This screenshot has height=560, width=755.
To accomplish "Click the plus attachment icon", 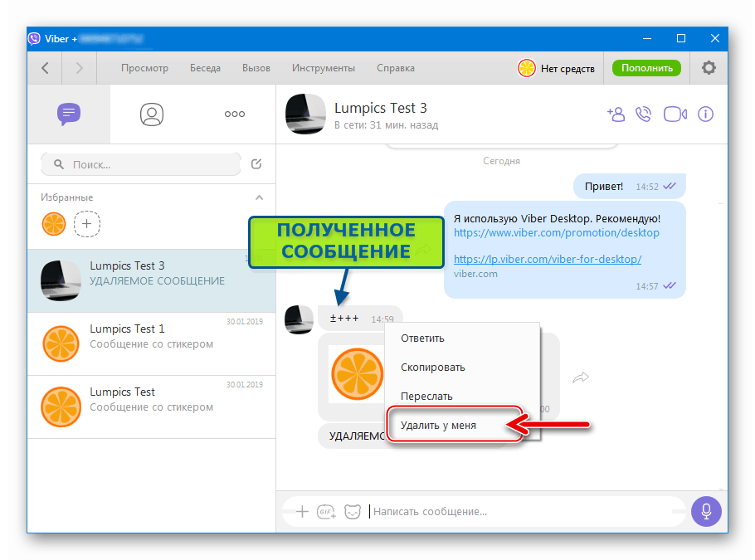I will (x=302, y=511).
